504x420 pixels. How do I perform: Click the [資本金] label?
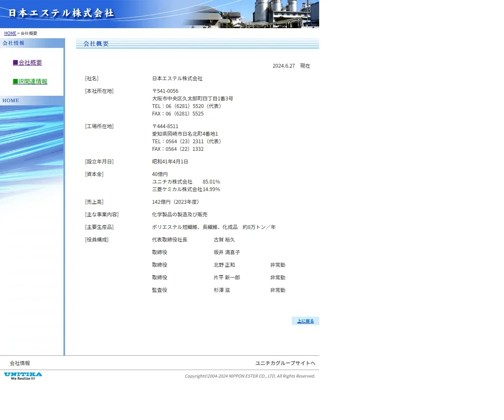click(94, 174)
